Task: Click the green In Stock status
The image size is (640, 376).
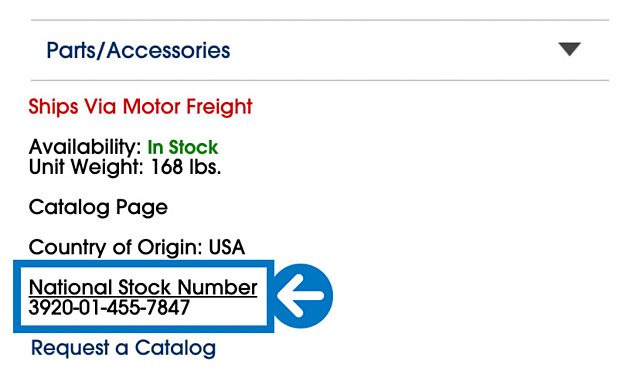Action: coord(182,147)
